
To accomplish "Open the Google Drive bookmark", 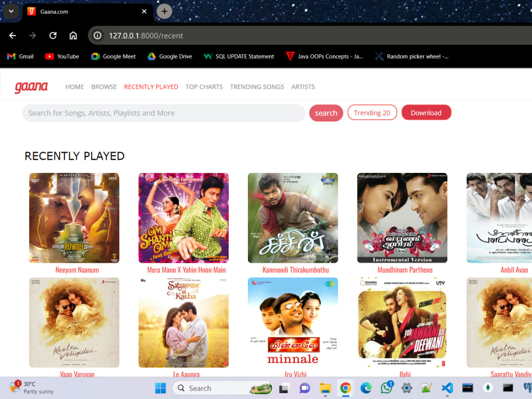I will tap(170, 56).
